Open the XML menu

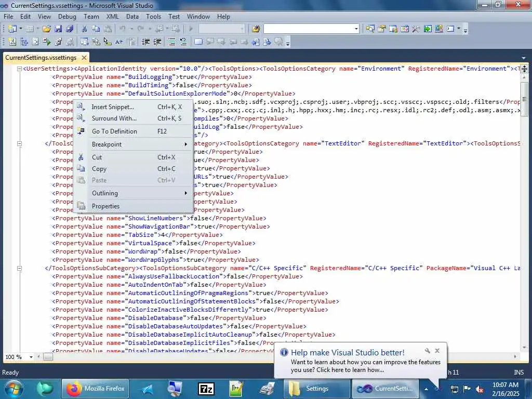tap(112, 17)
